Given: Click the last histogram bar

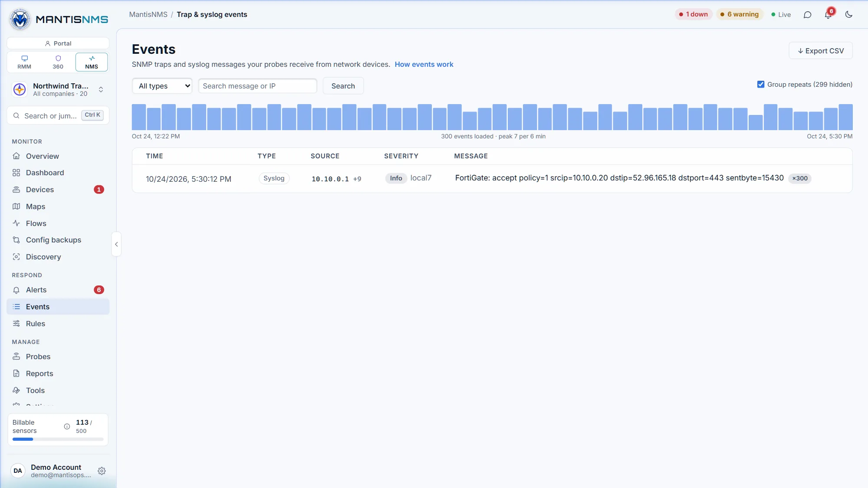Looking at the screenshot, I should [x=845, y=117].
